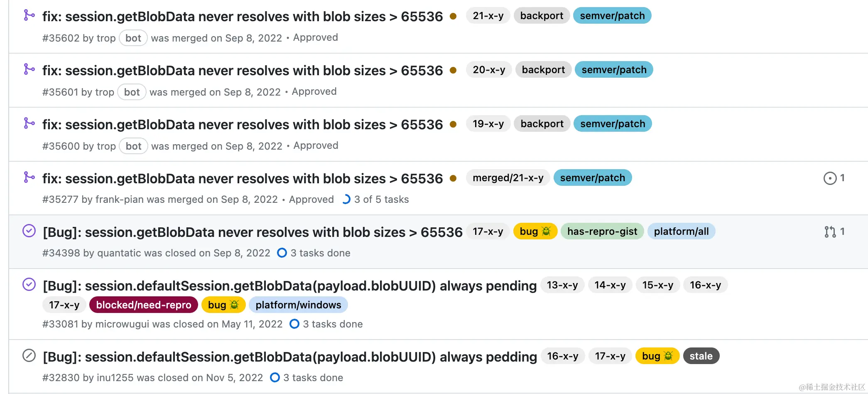
Task: Click the stale label
Action: click(701, 356)
